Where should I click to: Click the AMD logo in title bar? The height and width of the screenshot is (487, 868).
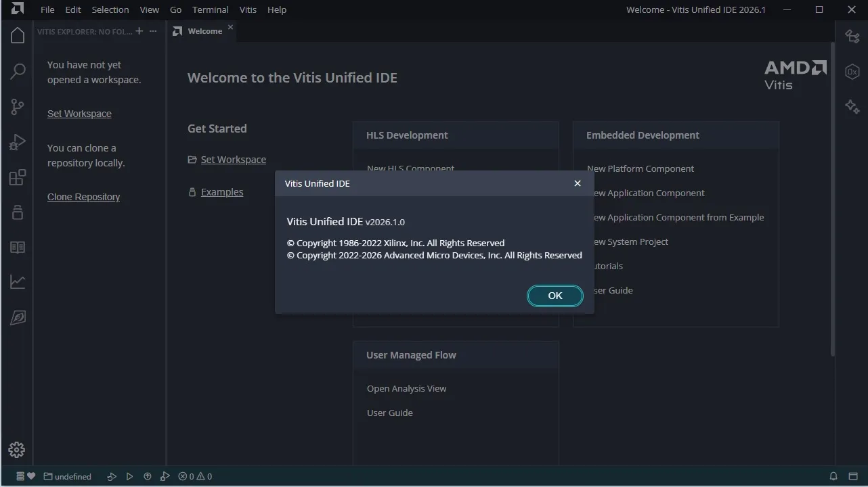click(17, 9)
